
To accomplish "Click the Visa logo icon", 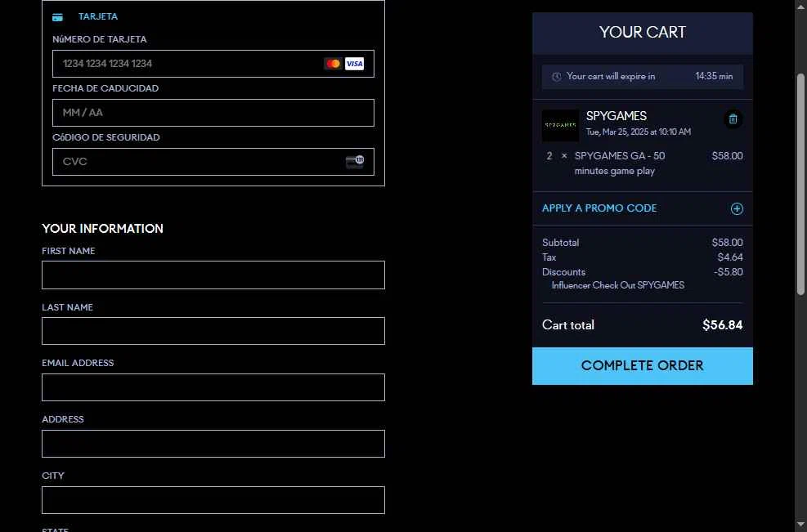I will (354, 64).
